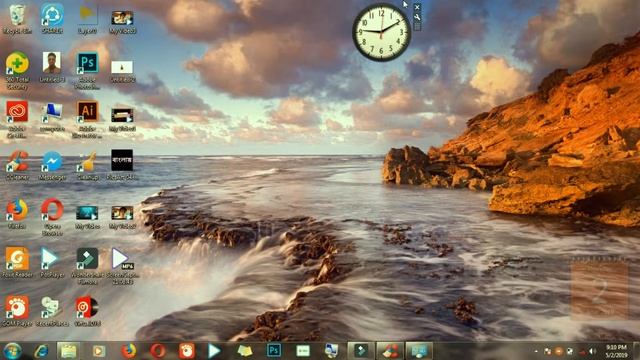Select the Opera Browser desktop shortcut
Screen dimensions: 640x360
[x=52, y=217]
